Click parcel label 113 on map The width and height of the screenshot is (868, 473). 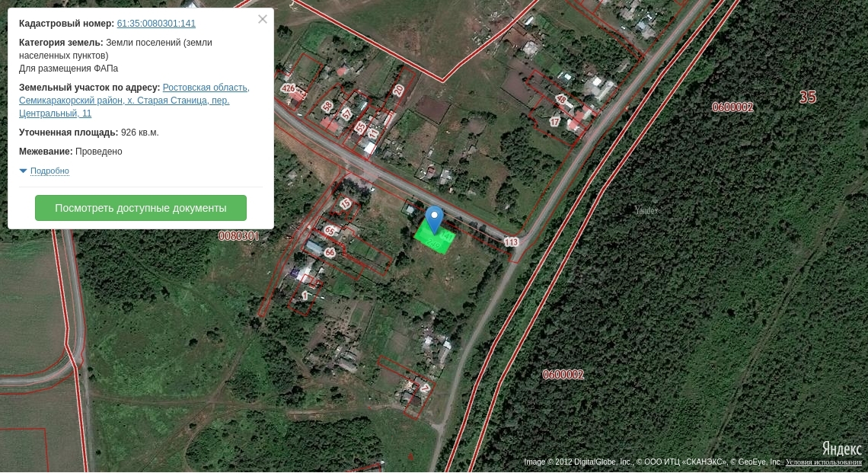511,242
